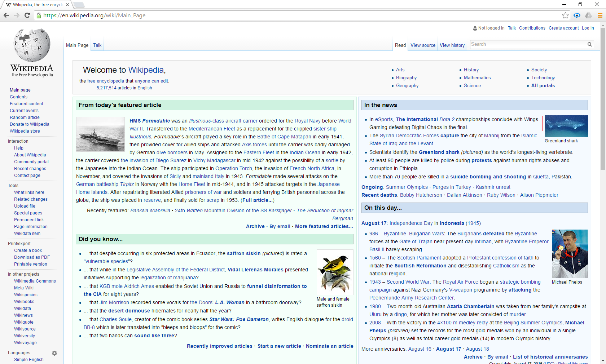Image resolution: width=606 pixels, height=364 pixels.
Task: Click the search magnifier icon
Action: tap(589, 44)
